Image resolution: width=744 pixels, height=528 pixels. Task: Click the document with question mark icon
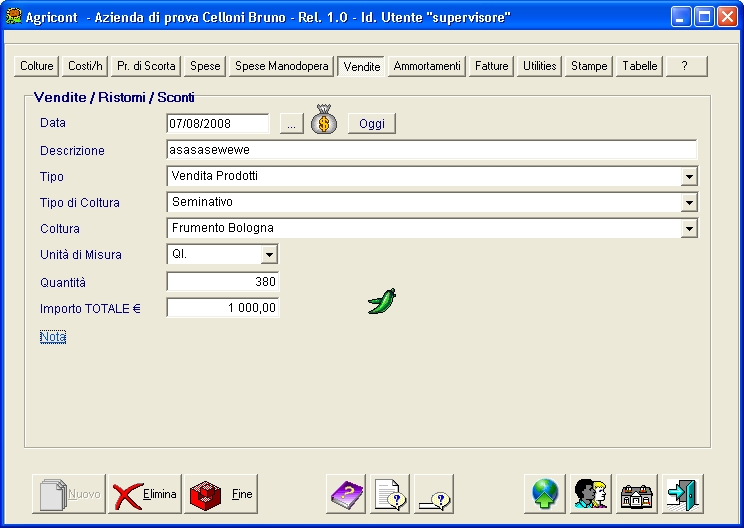[x=390, y=493]
